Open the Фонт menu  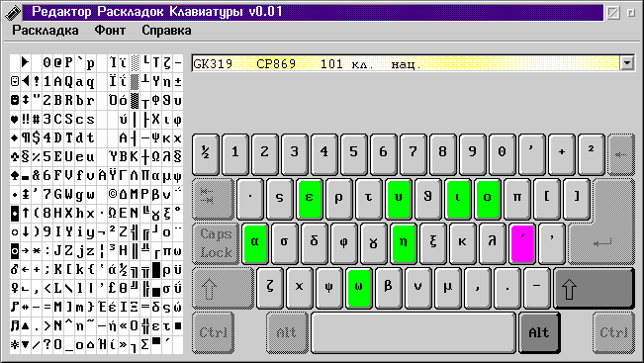110,31
